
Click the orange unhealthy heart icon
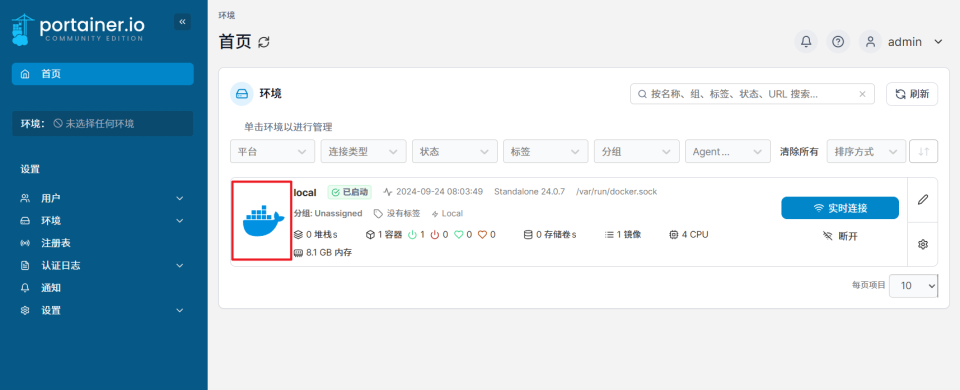(482, 234)
